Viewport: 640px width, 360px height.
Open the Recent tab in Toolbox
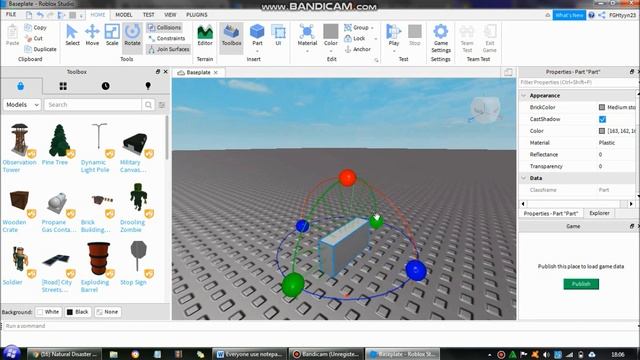(x=105, y=86)
